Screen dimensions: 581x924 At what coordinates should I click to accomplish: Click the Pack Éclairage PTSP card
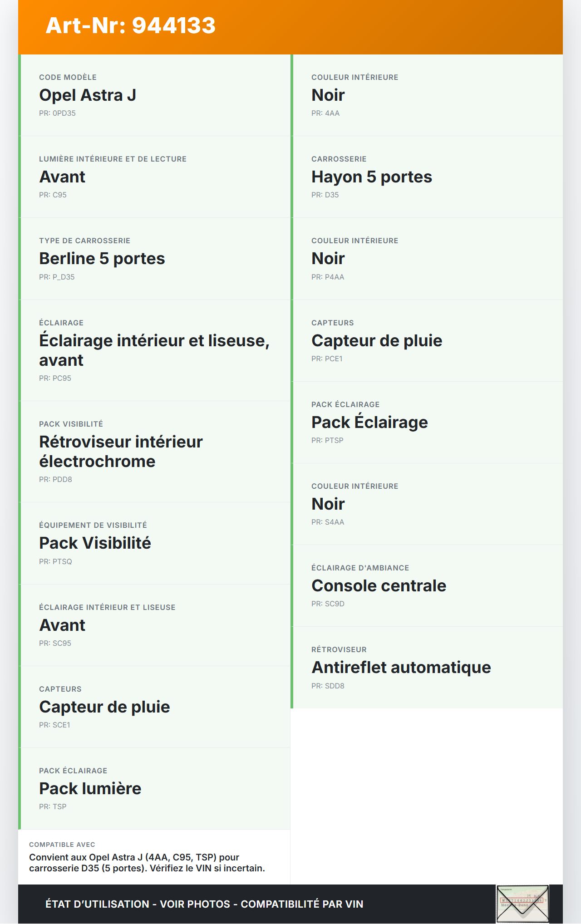[427, 422]
